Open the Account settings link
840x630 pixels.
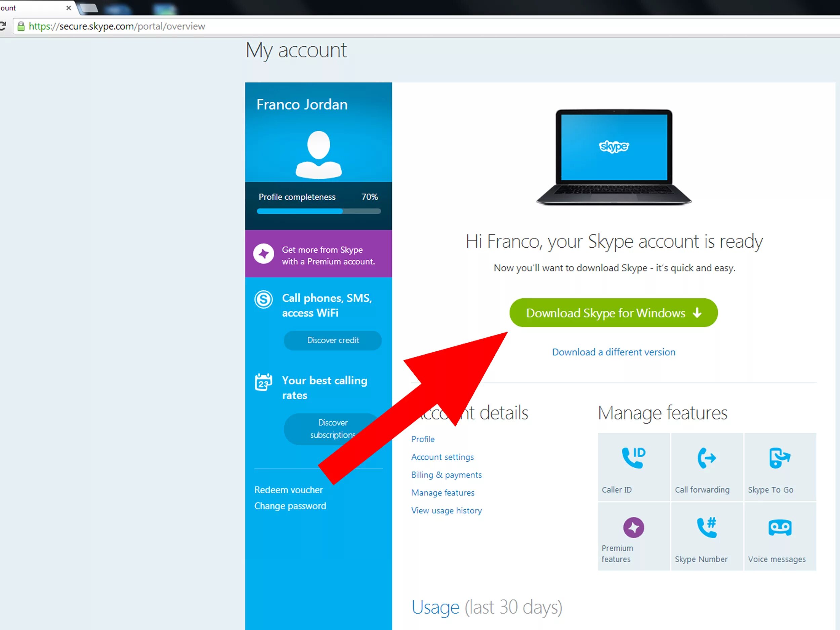coord(443,457)
